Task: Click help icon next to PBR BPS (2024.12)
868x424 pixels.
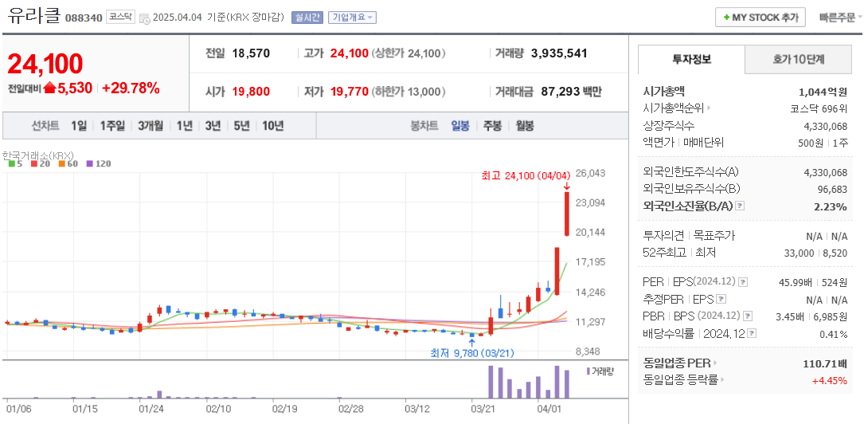Action: [x=748, y=316]
